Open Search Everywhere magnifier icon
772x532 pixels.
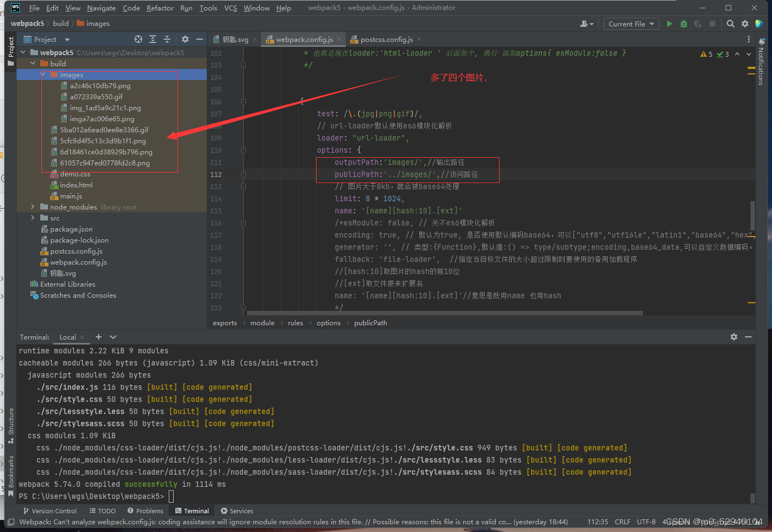[731, 24]
